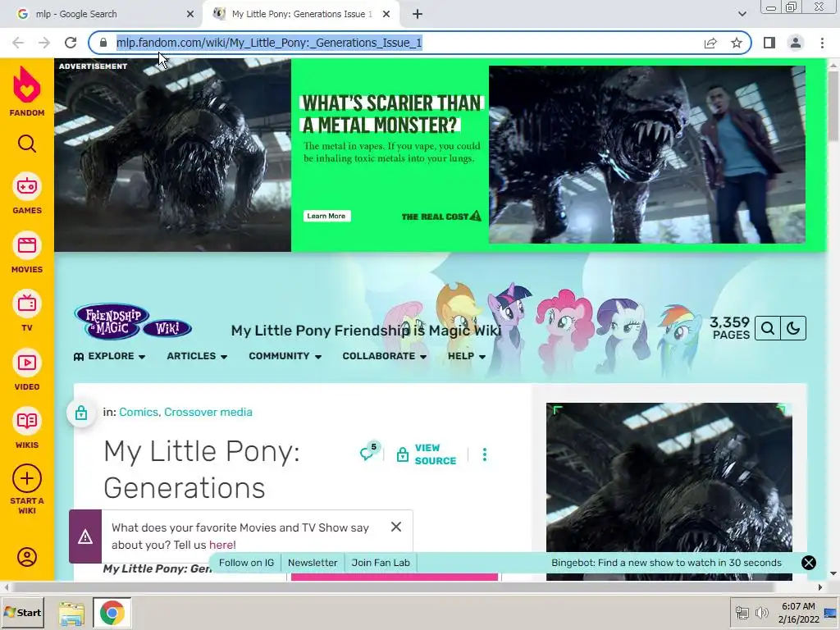
Task: Open the Movies section in the sidebar
Action: 27,253
